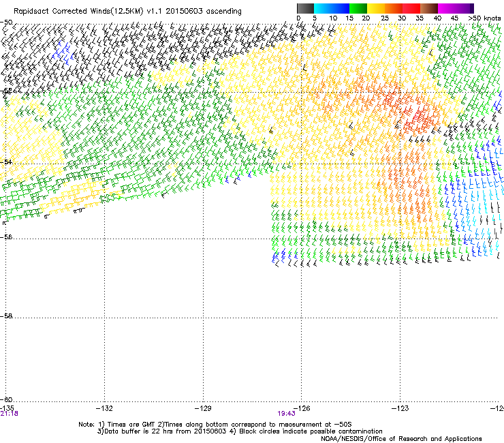Click the '-58' latitude label
Screen dimensions: 504x443
pos(6,316)
